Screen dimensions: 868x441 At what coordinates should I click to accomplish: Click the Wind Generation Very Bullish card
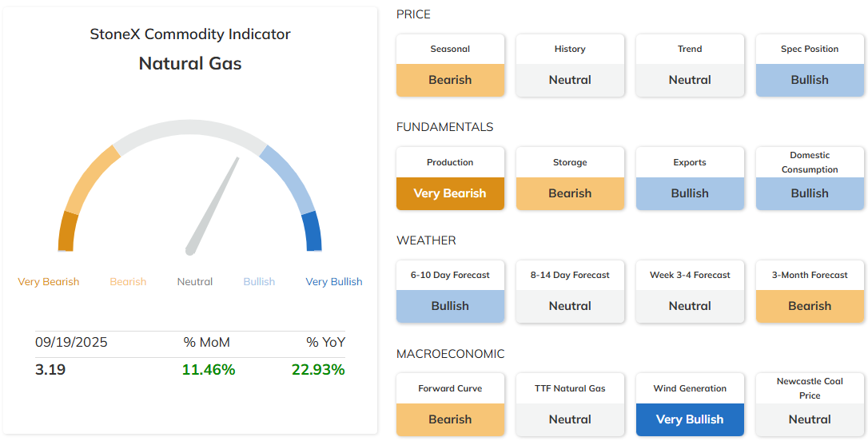click(x=690, y=404)
